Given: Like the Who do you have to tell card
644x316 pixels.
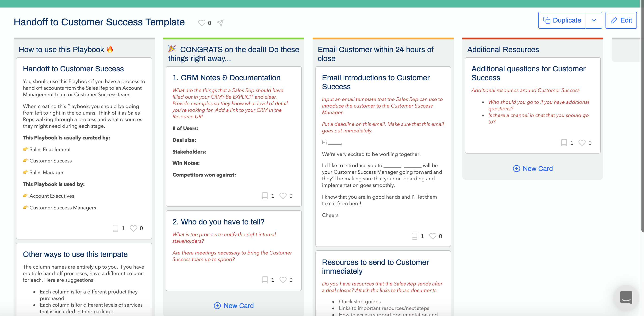Looking at the screenshot, I should click(x=283, y=280).
